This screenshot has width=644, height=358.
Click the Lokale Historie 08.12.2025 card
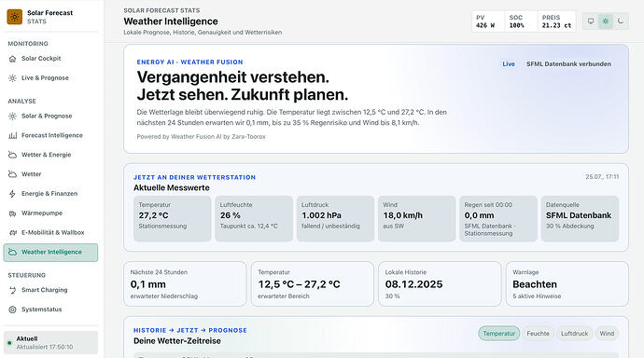coord(440,283)
